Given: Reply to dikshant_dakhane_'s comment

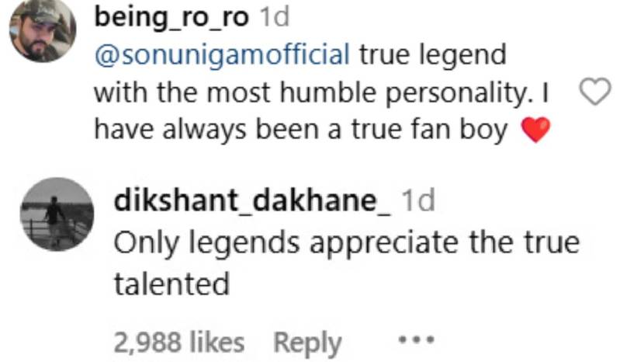Looking at the screenshot, I should coord(307,343).
